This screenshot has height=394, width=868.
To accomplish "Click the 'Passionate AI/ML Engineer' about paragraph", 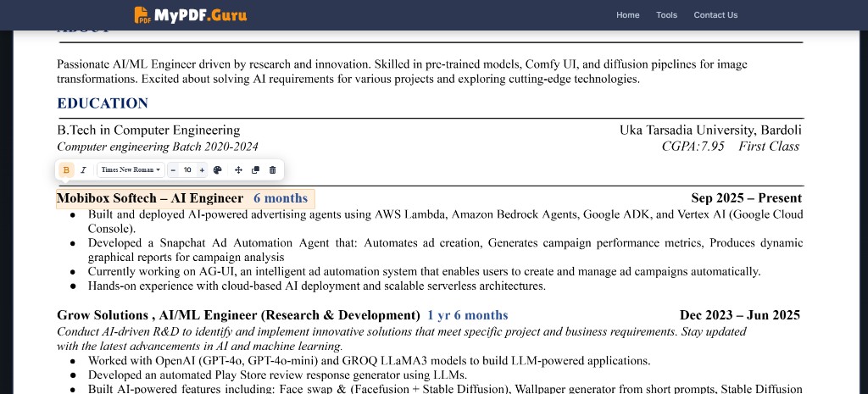I will click(402, 71).
